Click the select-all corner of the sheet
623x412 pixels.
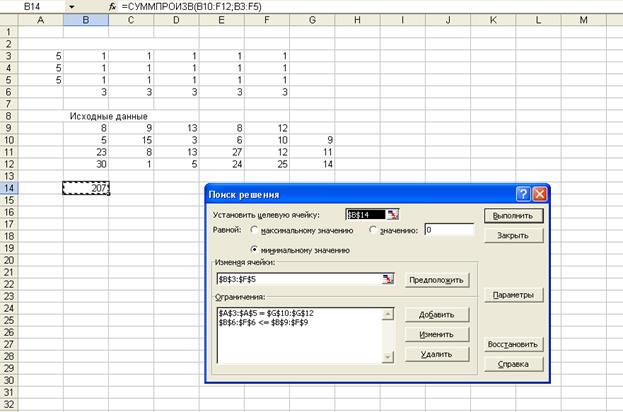coord(9,20)
